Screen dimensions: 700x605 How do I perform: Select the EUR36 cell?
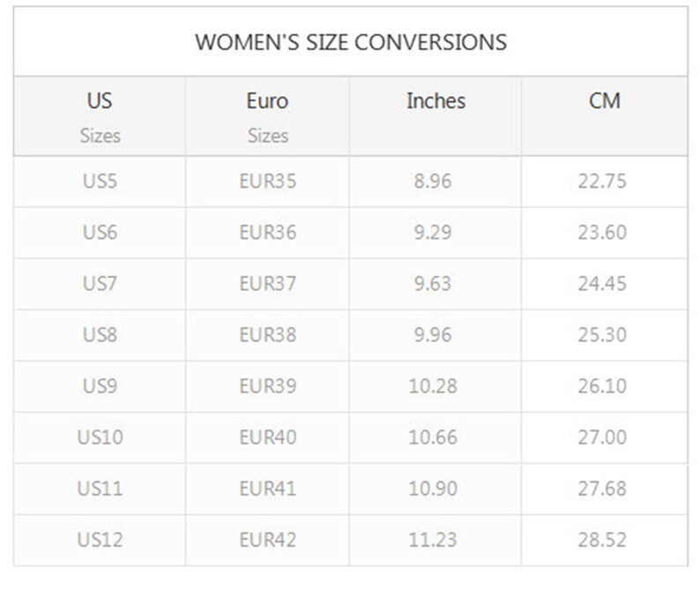[267, 232]
